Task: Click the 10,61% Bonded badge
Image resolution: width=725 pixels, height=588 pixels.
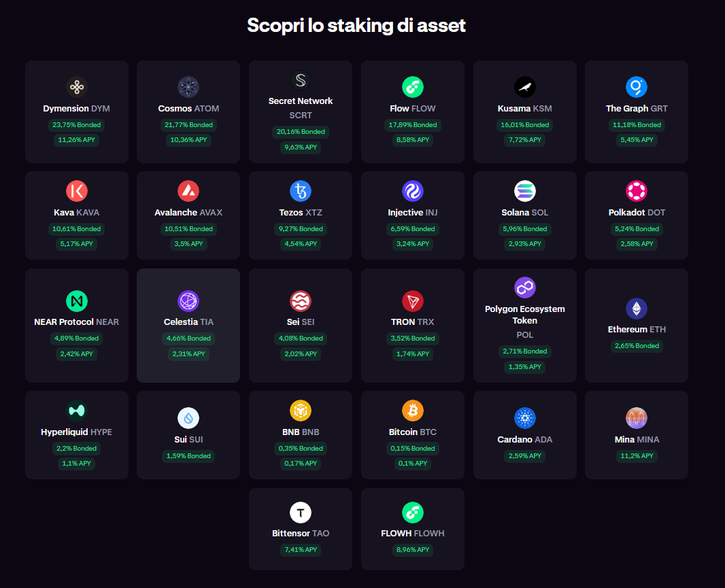Action: coord(77,229)
